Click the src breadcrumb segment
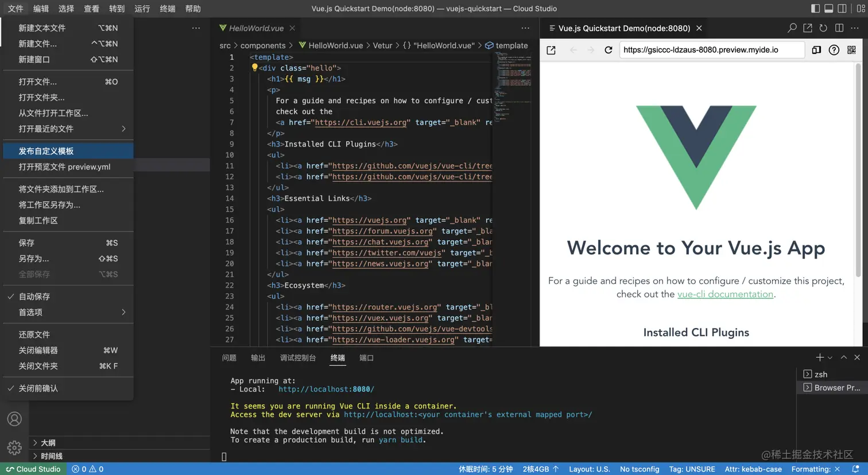 click(x=225, y=45)
